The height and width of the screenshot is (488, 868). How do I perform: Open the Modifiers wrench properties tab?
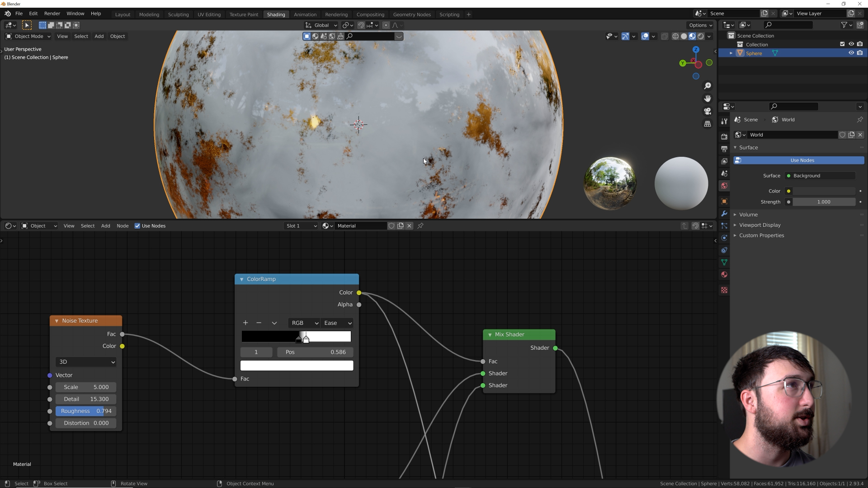[x=724, y=214]
